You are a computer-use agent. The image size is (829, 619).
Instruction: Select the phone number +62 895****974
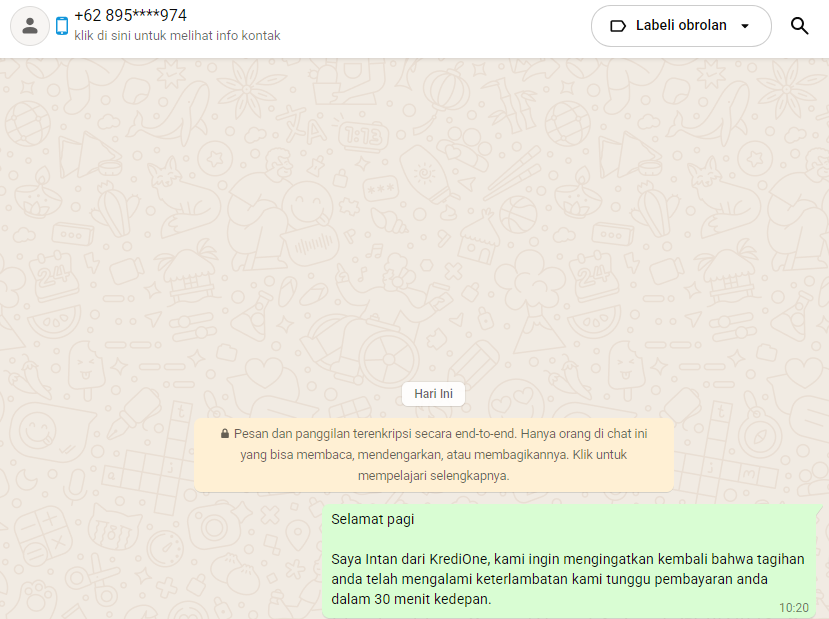click(x=130, y=15)
